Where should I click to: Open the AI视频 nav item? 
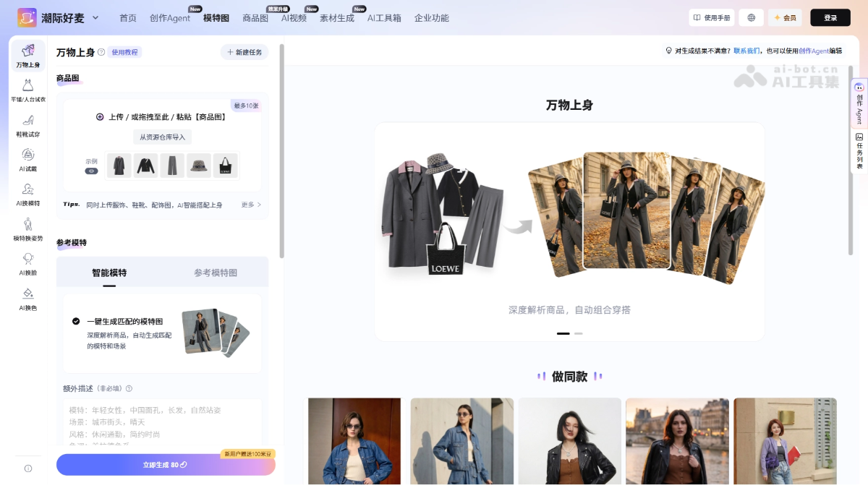[294, 18]
